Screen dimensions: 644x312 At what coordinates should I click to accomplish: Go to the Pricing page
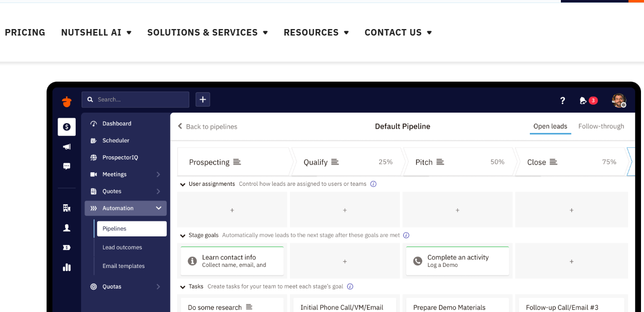click(x=25, y=32)
